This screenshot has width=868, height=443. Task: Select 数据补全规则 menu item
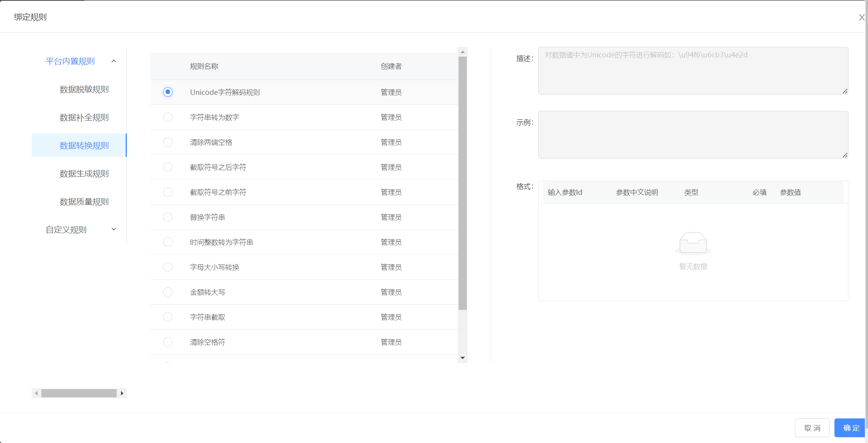click(x=79, y=117)
